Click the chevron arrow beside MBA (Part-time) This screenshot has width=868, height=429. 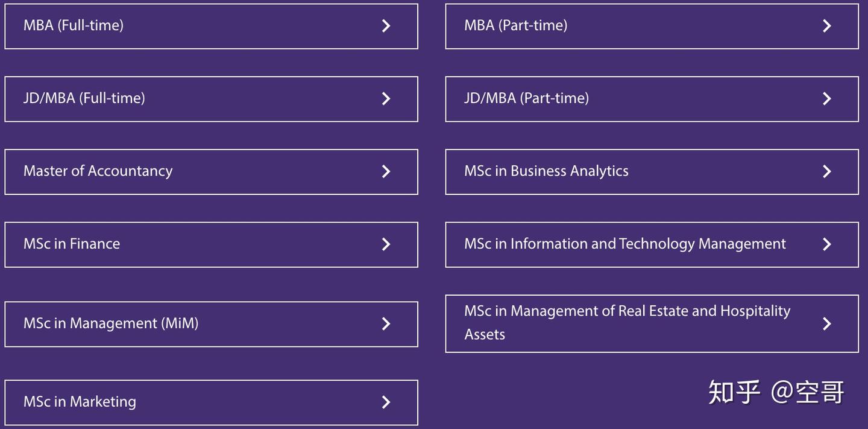coord(827,26)
